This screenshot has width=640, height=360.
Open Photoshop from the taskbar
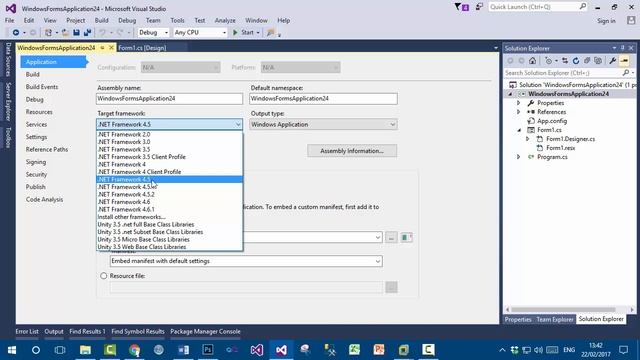[x=208, y=350]
